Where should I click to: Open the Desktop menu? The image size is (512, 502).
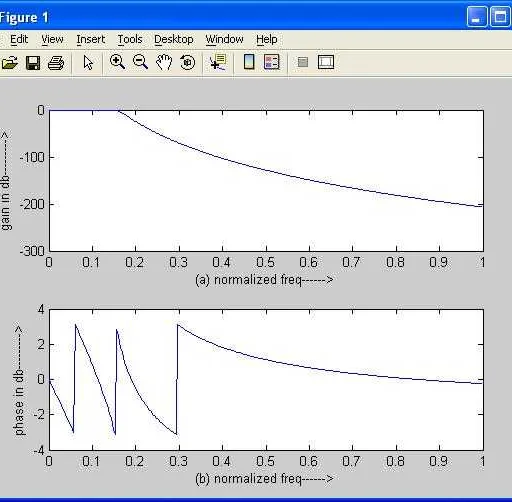tap(174, 39)
